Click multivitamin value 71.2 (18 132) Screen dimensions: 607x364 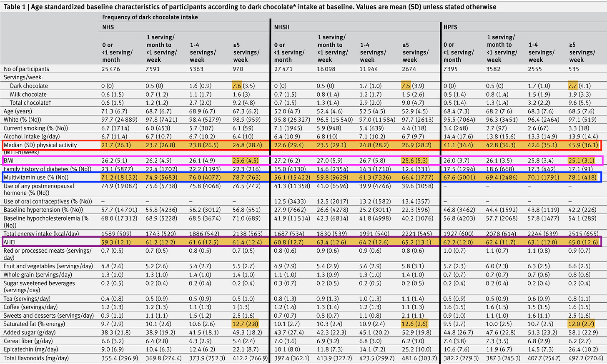pyautogui.click(x=120, y=178)
